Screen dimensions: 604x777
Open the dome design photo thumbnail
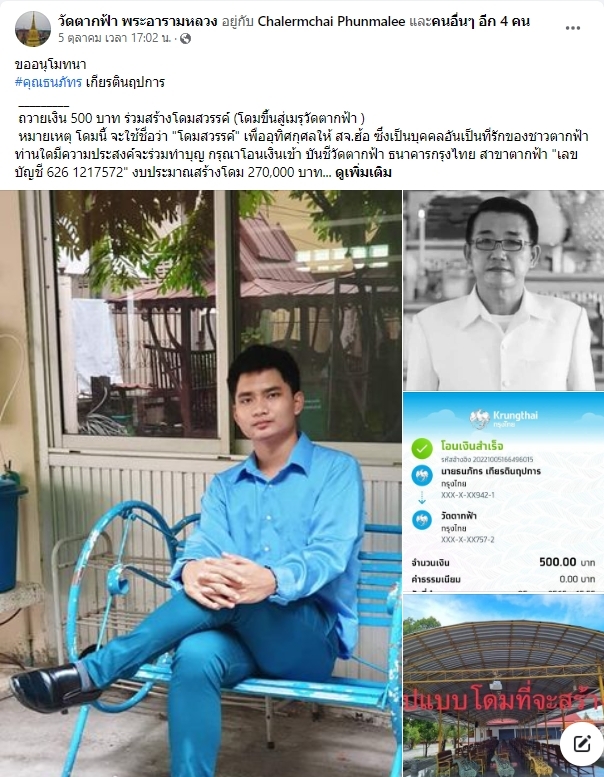point(504,685)
